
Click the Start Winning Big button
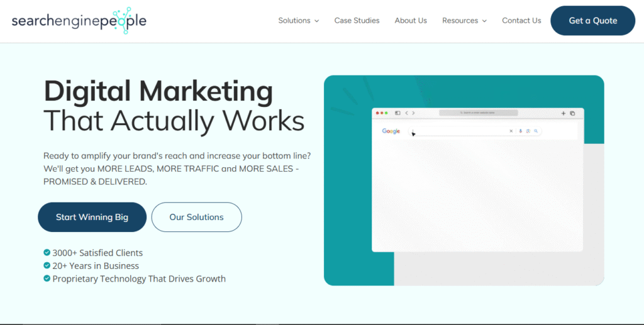92,217
